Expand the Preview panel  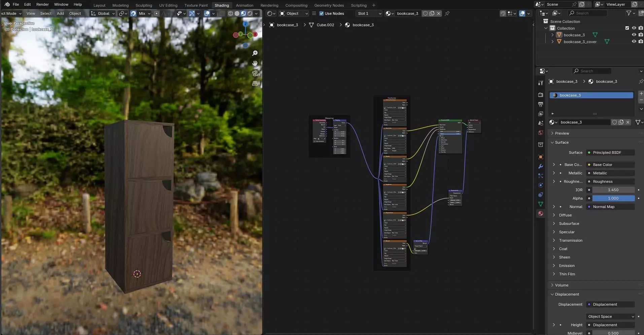click(562, 133)
